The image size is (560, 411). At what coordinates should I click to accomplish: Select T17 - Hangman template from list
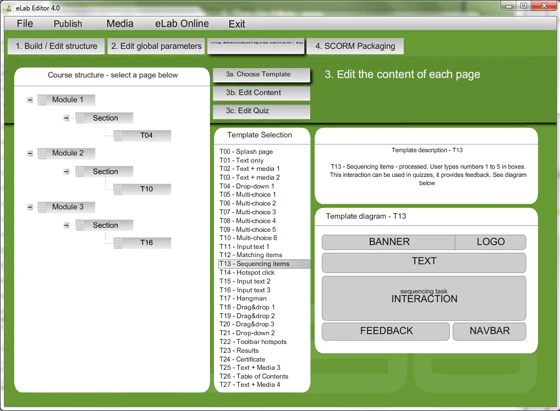[243, 298]
